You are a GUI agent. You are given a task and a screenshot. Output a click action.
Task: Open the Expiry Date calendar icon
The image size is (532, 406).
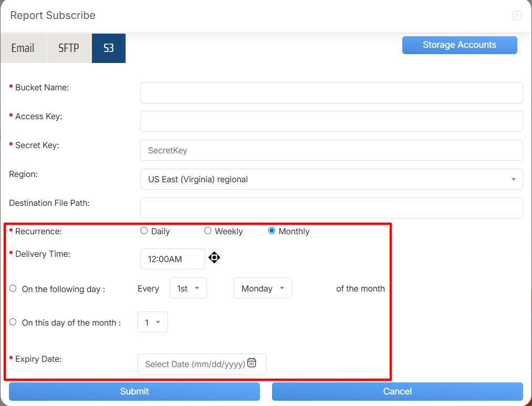(252, 362)
